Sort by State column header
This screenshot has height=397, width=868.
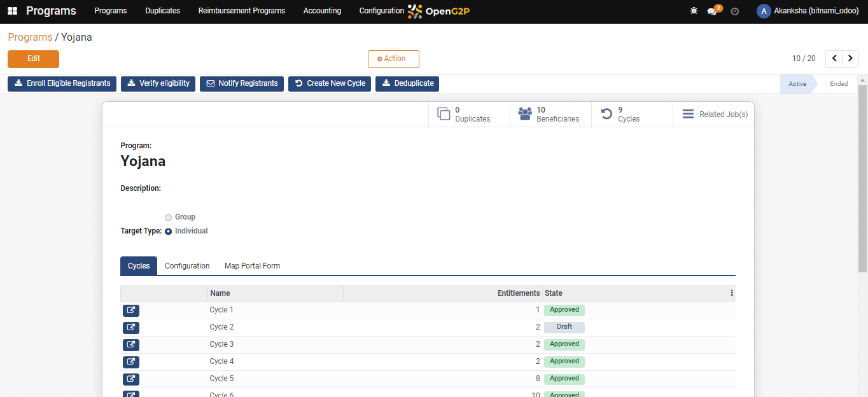click(x=634, y=293)
